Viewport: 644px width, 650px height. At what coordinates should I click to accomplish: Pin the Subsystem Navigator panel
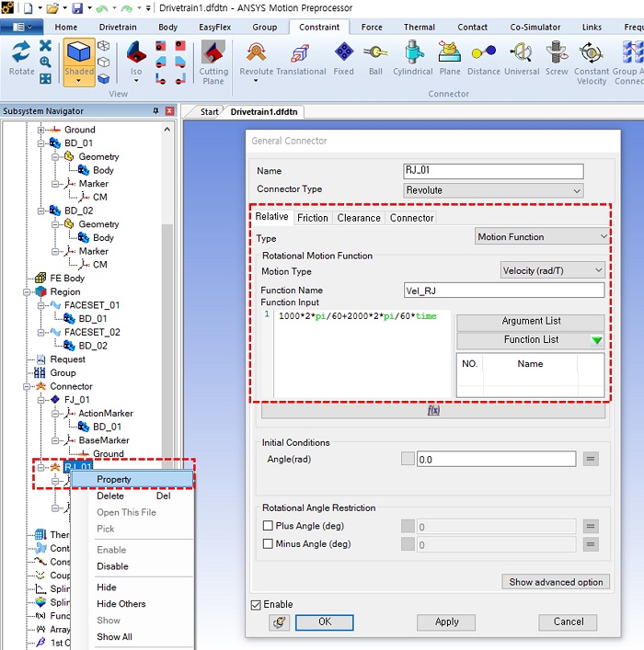pos(156,110)
